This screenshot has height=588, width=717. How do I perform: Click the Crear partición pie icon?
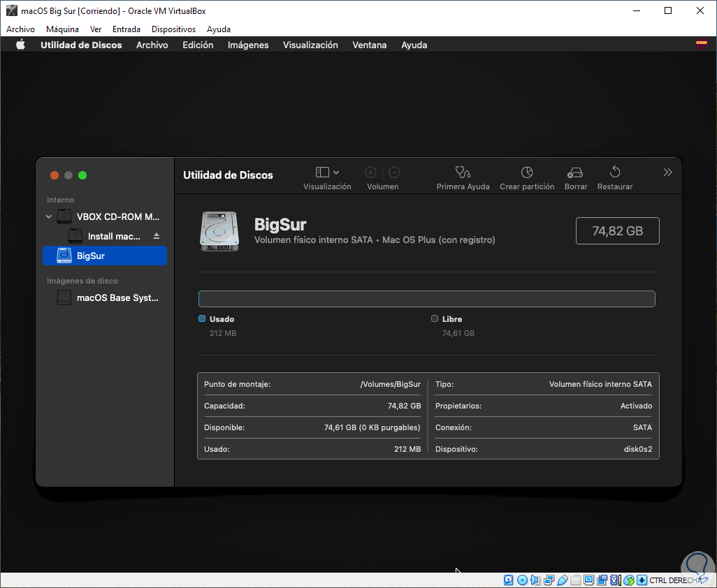coord(527,172)
